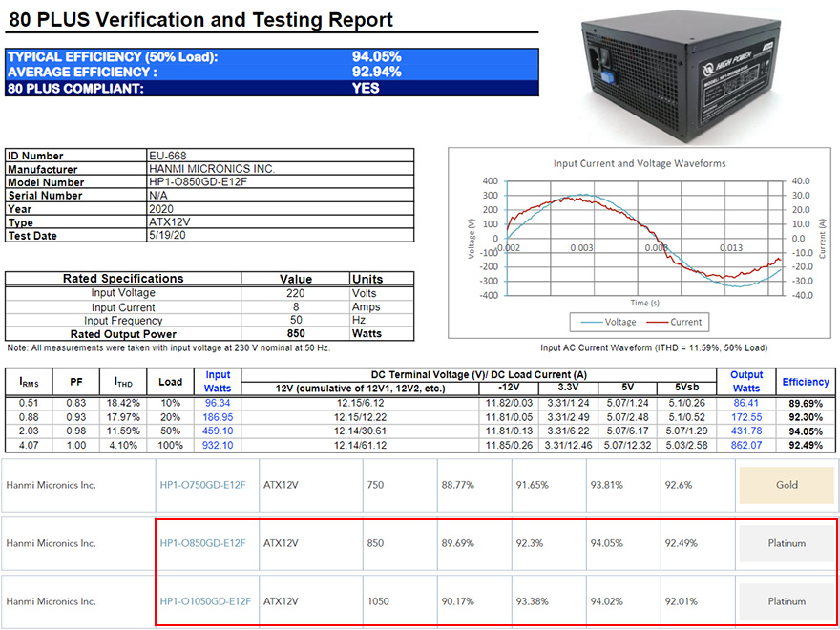This screenshot has width=840, height=630.
Task: Click the 92.94% average efficiency value
Action: coord(377,72)
